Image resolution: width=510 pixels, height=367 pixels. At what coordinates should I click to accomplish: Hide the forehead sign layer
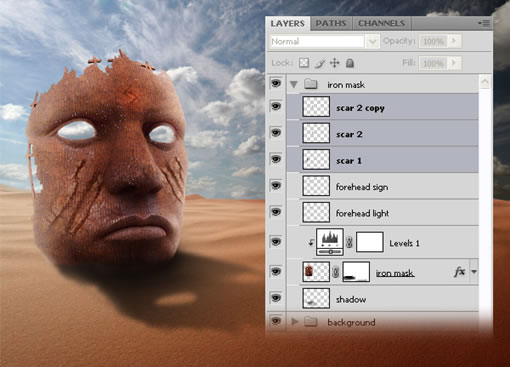point(276,185)
